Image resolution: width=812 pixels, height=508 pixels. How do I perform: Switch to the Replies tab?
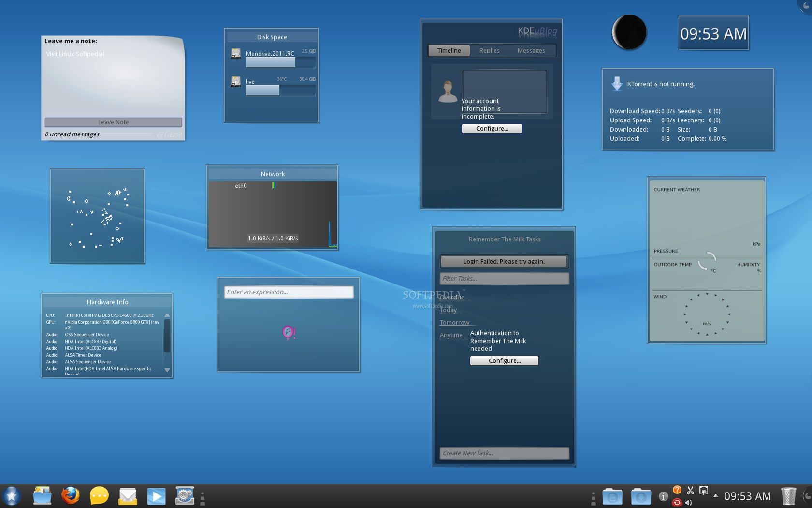click(x=489, y=50)
